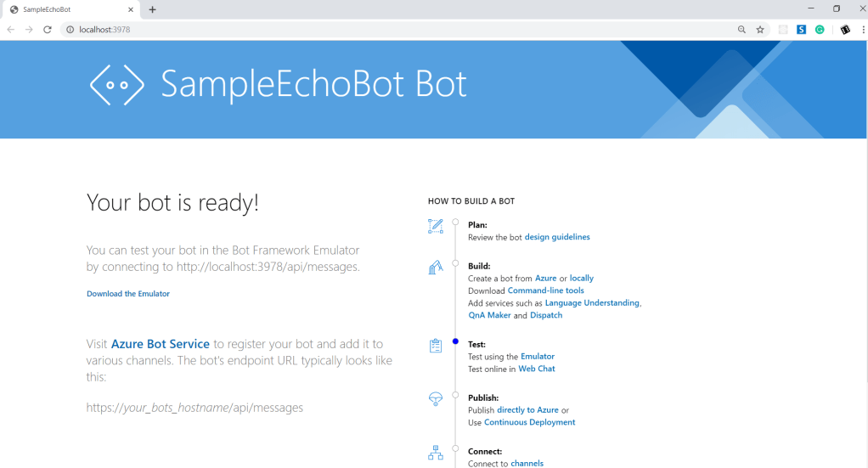Click the Plan step design icon
This screenshot has width=868, height=468.
436,226
